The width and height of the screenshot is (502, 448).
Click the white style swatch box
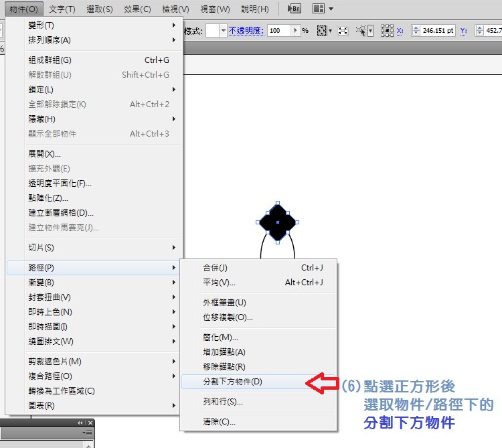click(x=212, y=31)
